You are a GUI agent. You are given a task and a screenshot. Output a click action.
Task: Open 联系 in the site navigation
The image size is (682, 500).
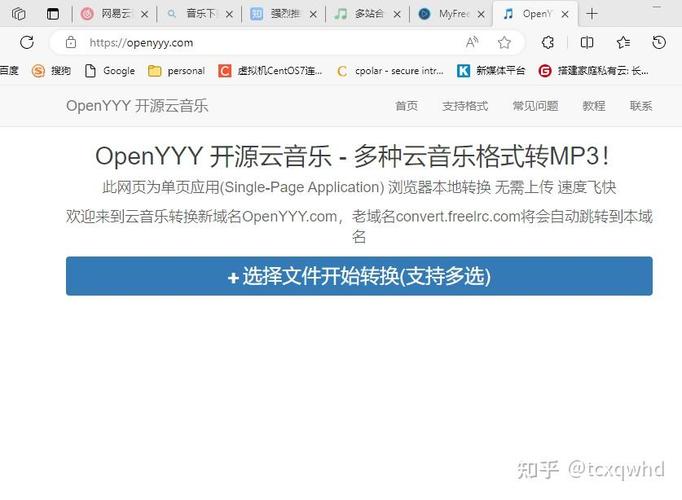641,106
